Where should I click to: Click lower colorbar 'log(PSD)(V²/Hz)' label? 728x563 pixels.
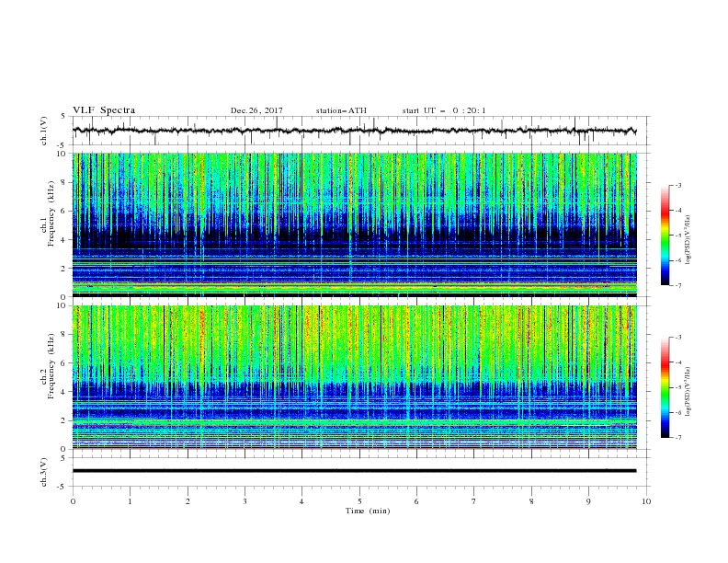click(x=688, y=391)
